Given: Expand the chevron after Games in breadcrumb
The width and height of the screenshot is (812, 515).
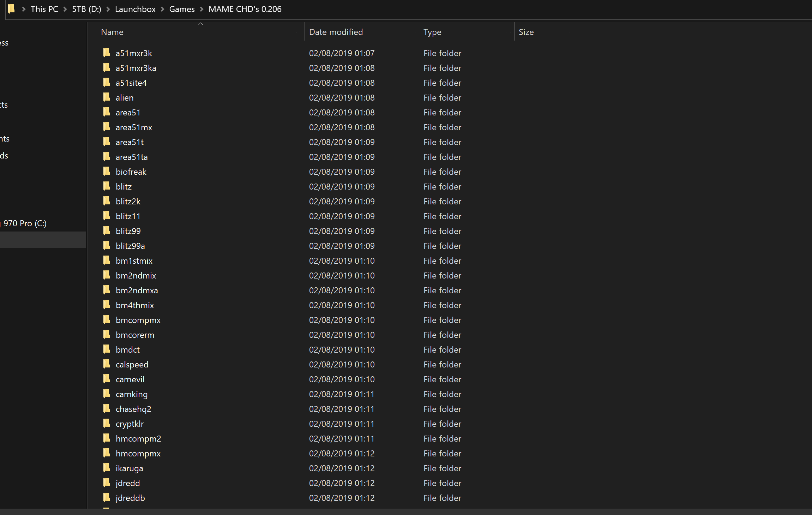Looking at the screenshot, I should tap(202, 9).
